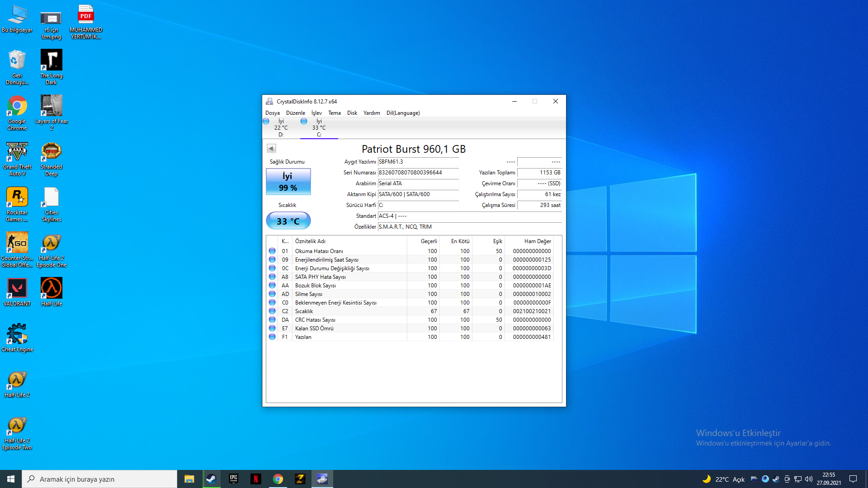Click the İyi 99 % health status button
Screen dimensions: 868x488
coord(288,182)
